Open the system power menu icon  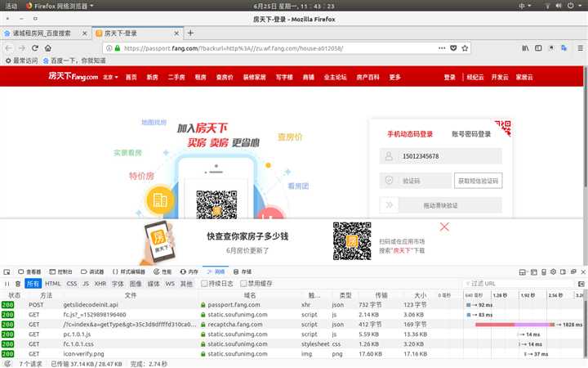[571, 6]
